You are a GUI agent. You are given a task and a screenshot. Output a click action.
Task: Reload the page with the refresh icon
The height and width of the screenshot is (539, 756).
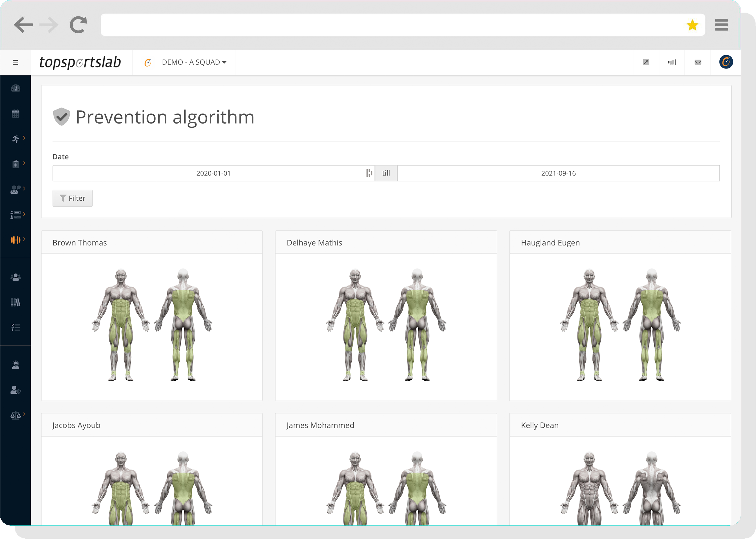pyautogui.click(x=78, y=25)
